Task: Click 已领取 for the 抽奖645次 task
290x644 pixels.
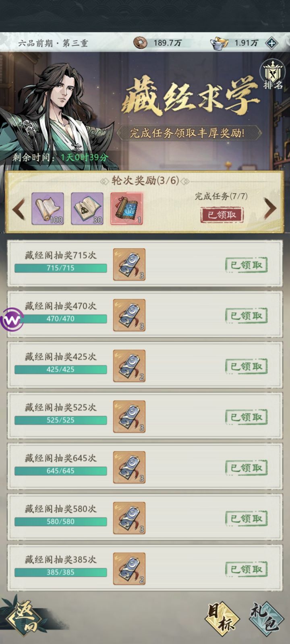Action: (x=246, y=468)
